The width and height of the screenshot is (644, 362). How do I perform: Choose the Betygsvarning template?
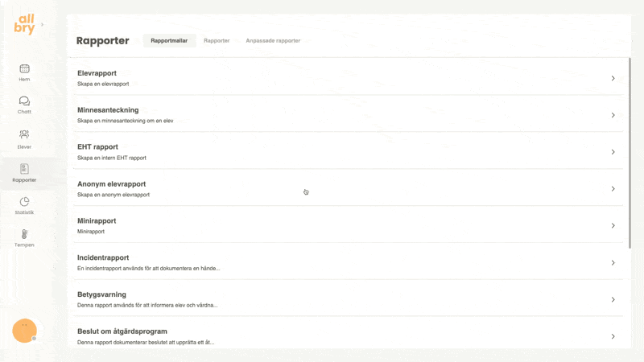pyautogui.click(x=102, y=295)
